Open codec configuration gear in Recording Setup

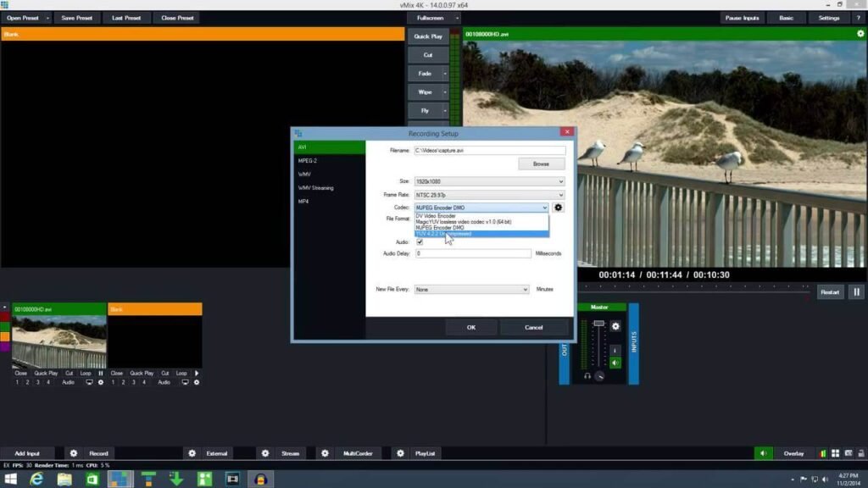[x=558, y=208]
